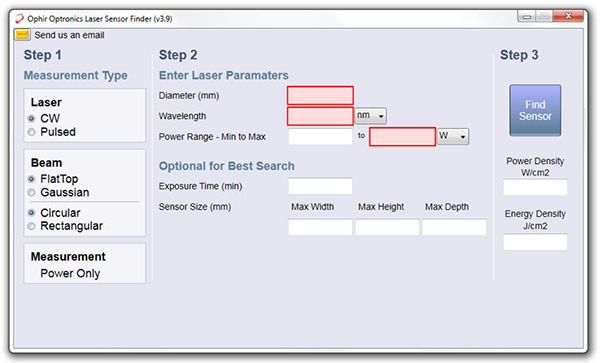Click the Max Depth sensor size field
The width and height of the screenshot is (600, 363).
click(454, 227)
